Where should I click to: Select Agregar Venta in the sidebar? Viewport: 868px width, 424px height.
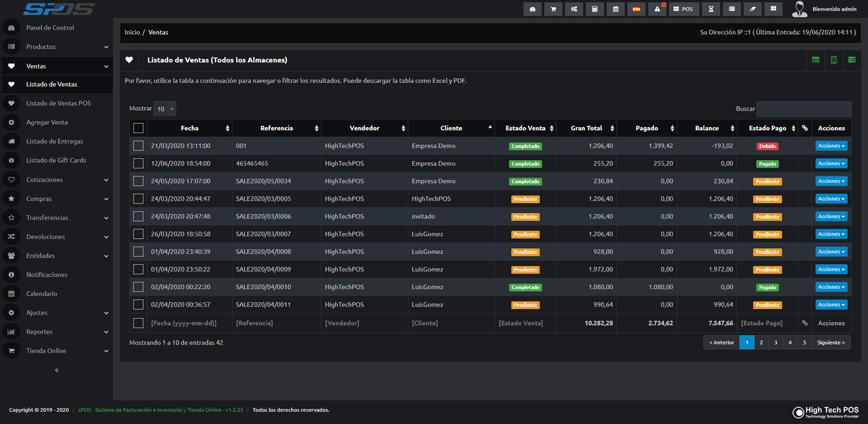(47, 122)
